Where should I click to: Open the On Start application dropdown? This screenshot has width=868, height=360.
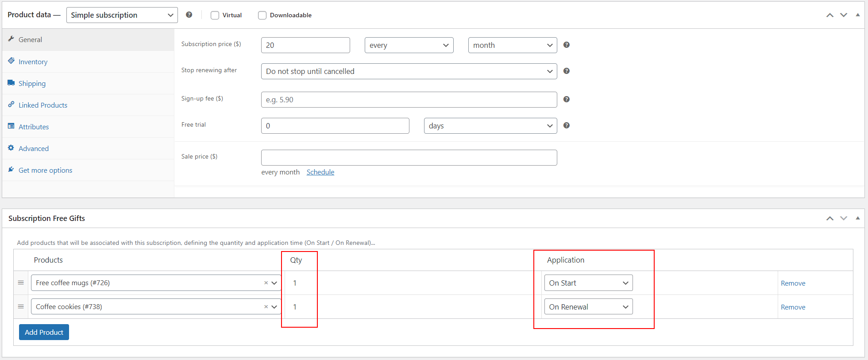click(x=588, y=283)
